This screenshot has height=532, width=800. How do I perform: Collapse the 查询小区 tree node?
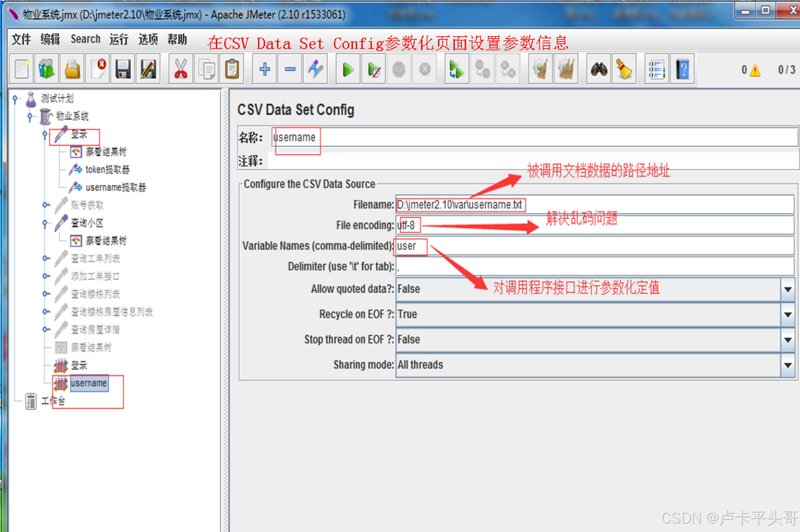[x=45, y=223]
